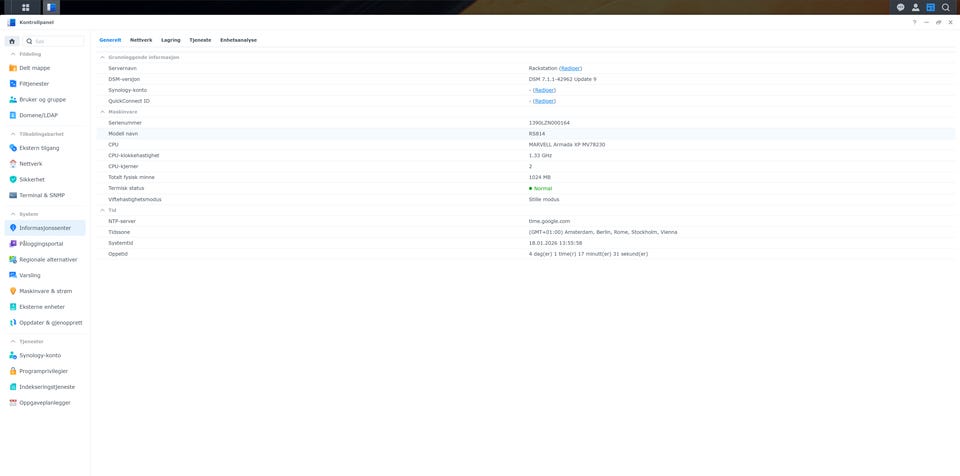Open Maskinvare & strøm settings
The width and height of the screenshot is (960, 476).
[x=45, y=291]
